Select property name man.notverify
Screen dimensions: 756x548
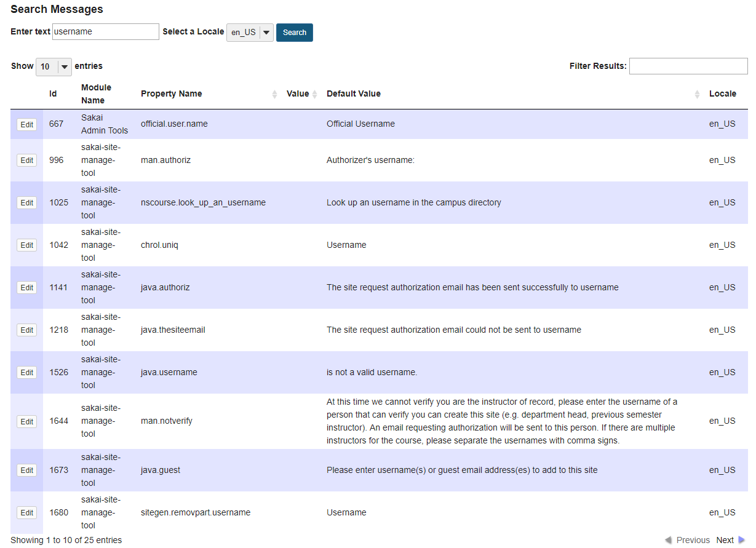pyautogui.click(x=166, y=421)
